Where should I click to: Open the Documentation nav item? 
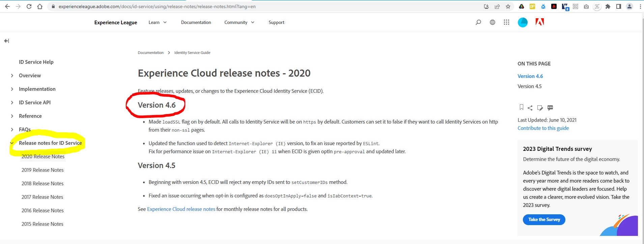pyautogui.click(x=196, y=22)
